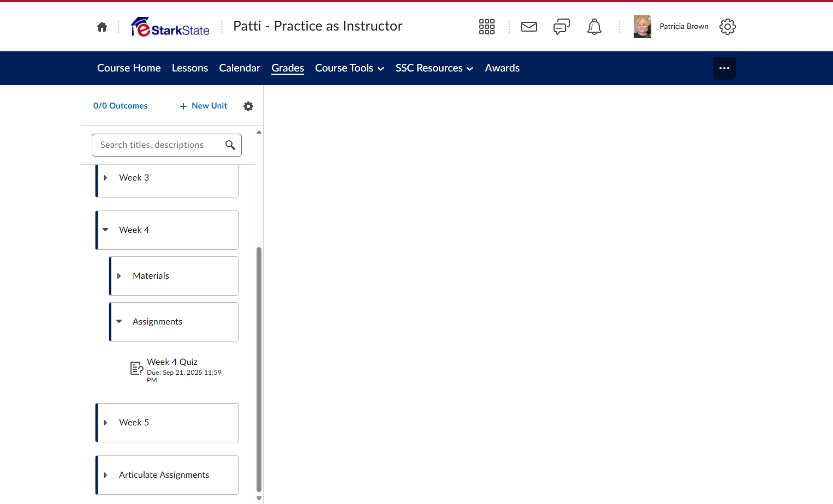Click the New Unit label
The height and width of the screenshot is (504, 833).
(x=210, y=106)
